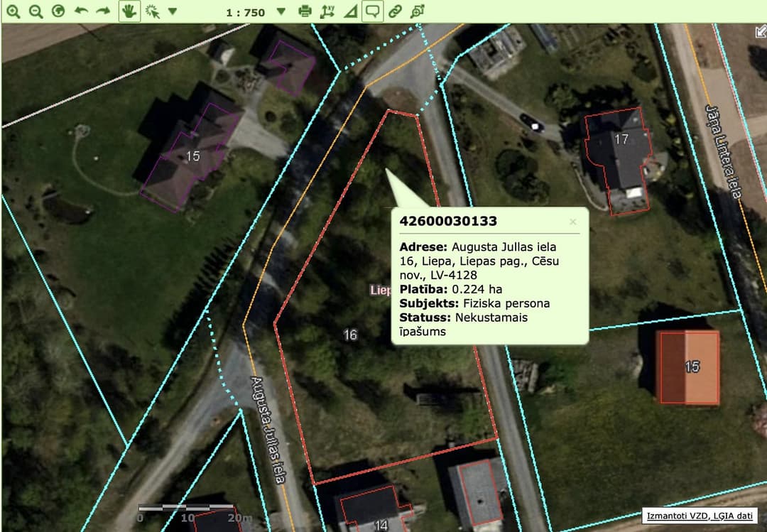This screenshot has height=532, width=767.
Task: Click the Subjekts: Fiziska persona line
Action: [x=474, y=303]
